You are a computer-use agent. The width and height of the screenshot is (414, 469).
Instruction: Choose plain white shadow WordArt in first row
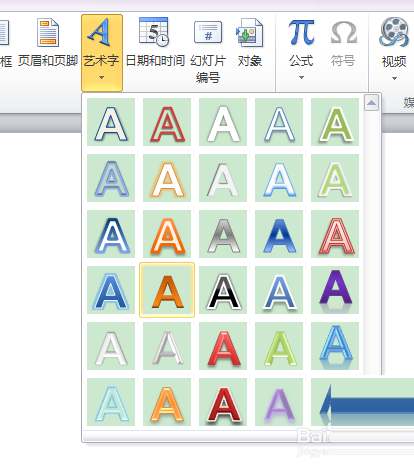coord(223,122)
